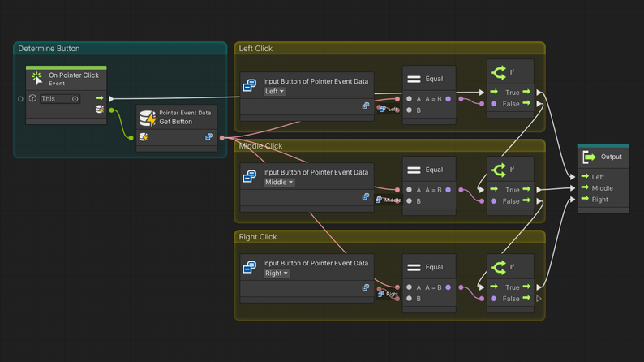Click the B input port of Left Click Equal node
644x362 pixels.
point(409,110)
